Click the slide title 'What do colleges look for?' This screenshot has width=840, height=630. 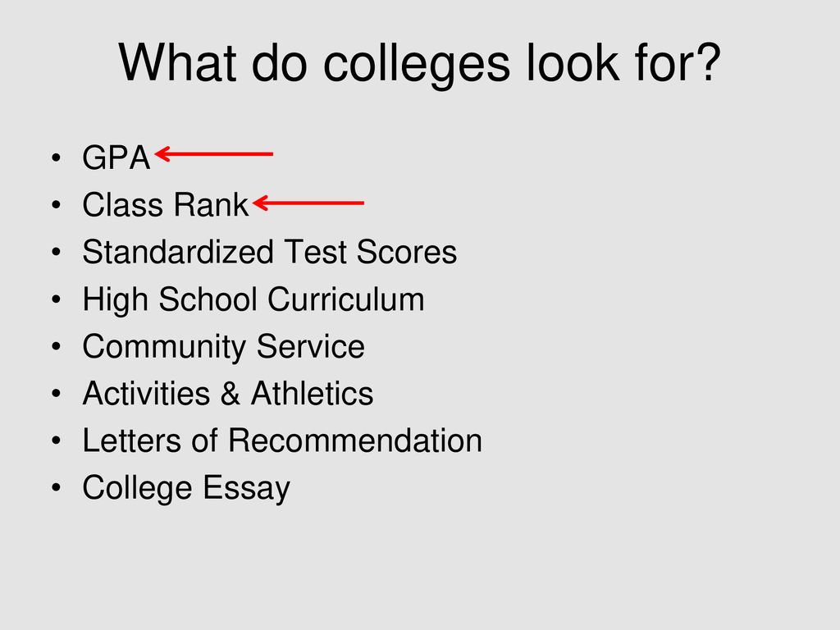point(419,62)
